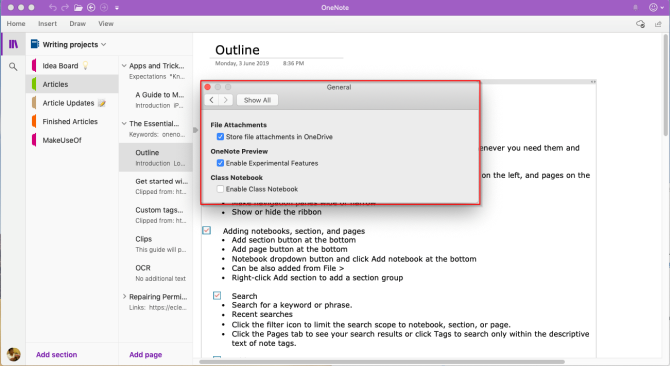Click the share icon top right

click(658, 24)
